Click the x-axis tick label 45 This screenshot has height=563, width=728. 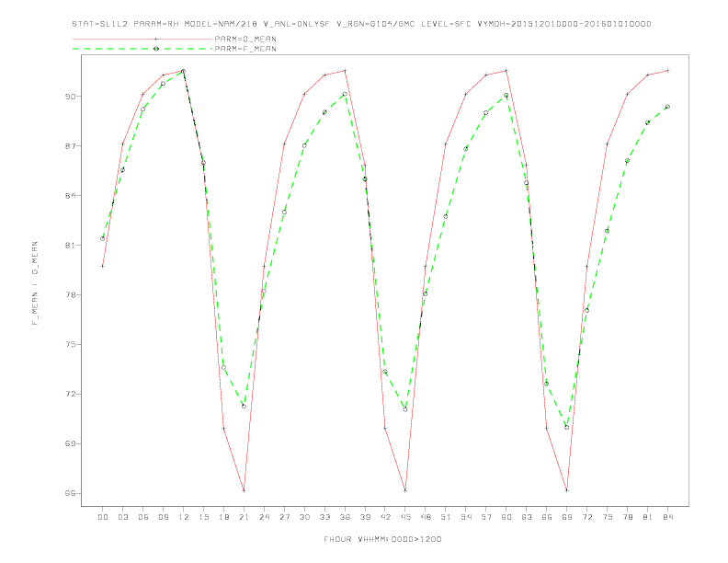click(x=405, y=517)
